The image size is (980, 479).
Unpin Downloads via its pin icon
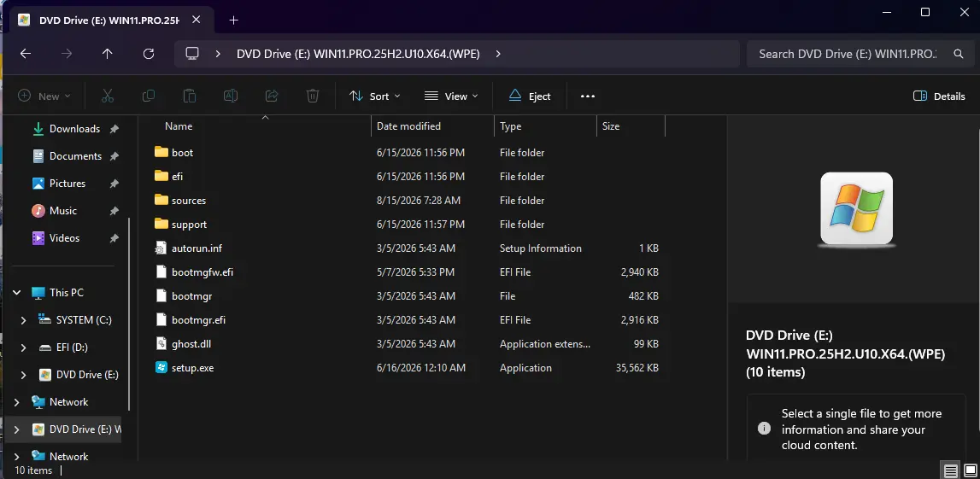114,129
